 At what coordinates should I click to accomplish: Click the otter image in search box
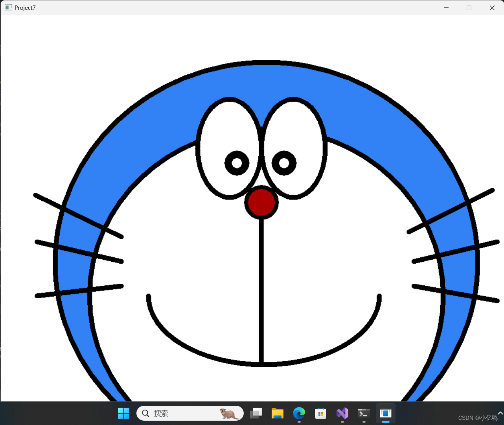(x=229, y=414)
